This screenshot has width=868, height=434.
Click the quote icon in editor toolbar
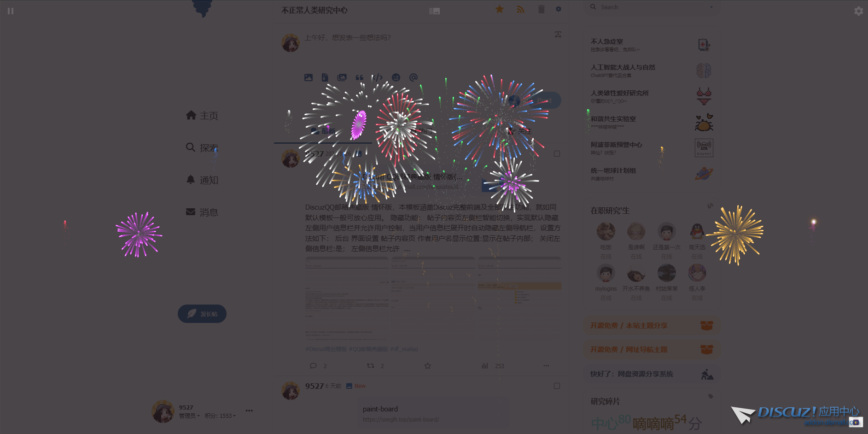coord(360,77)
